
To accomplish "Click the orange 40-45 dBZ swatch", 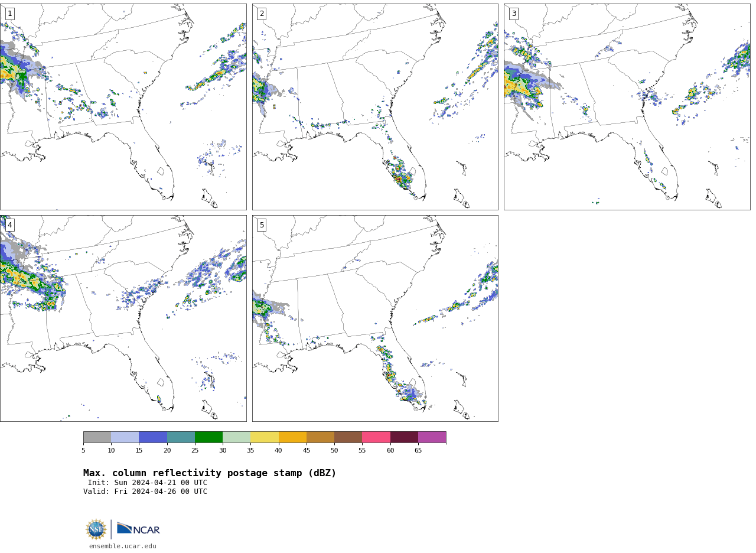I will click(x=292, y=437).
